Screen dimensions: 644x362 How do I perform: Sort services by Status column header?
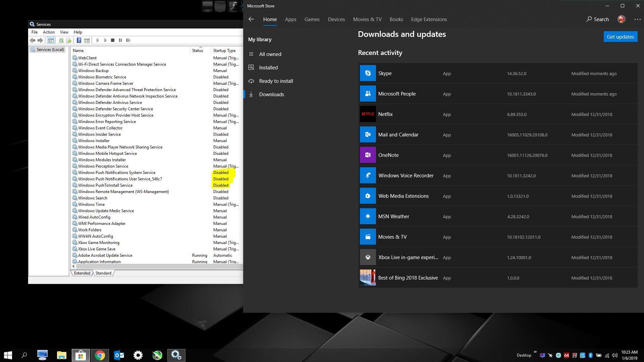point(201,51)
